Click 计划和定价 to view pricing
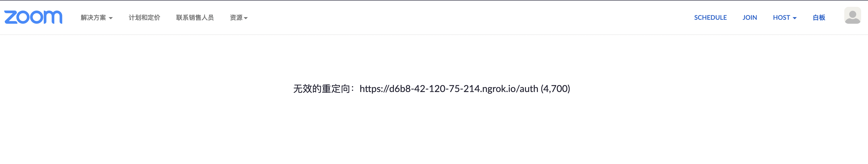 (144, 17)
